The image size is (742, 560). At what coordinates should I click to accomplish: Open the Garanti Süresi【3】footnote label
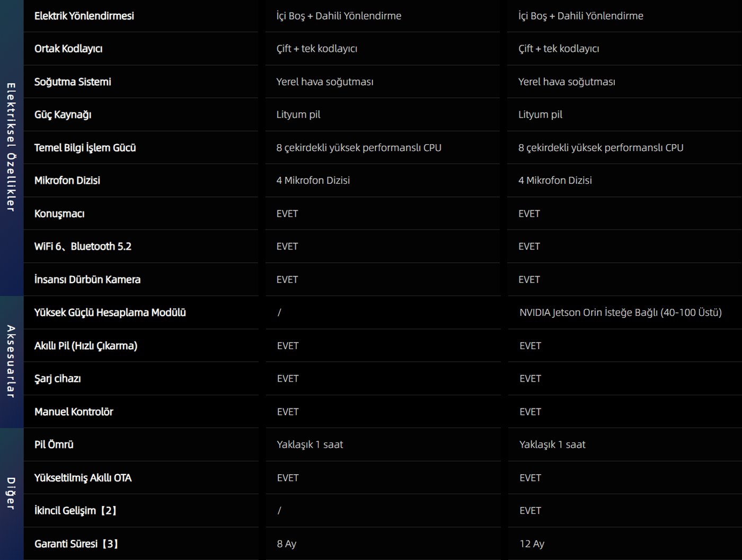(77, 544)
